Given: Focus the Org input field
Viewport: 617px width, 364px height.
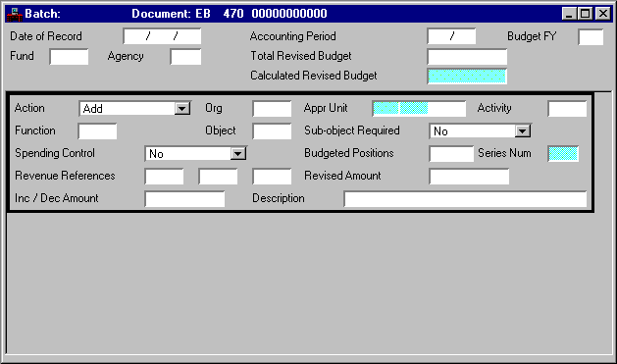Looking at the screenshot, I should [272, 109].
